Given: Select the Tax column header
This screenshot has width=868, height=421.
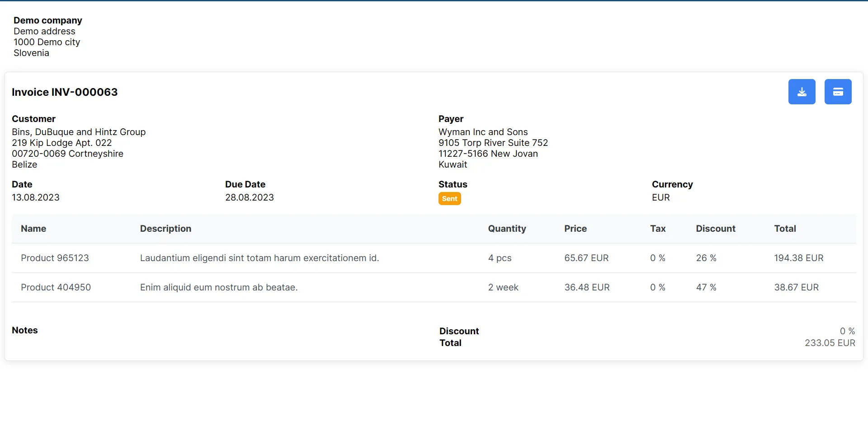Looking at the screenshot, I should 658,229.
